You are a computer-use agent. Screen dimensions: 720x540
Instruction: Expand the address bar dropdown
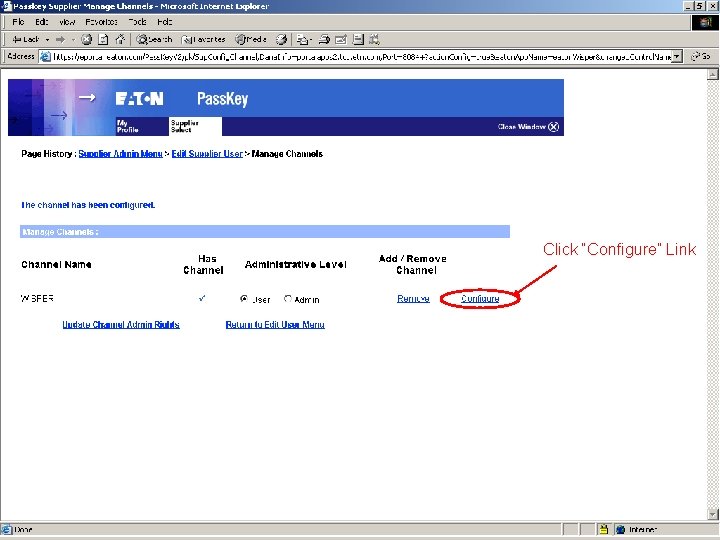[x=677, y=56]
